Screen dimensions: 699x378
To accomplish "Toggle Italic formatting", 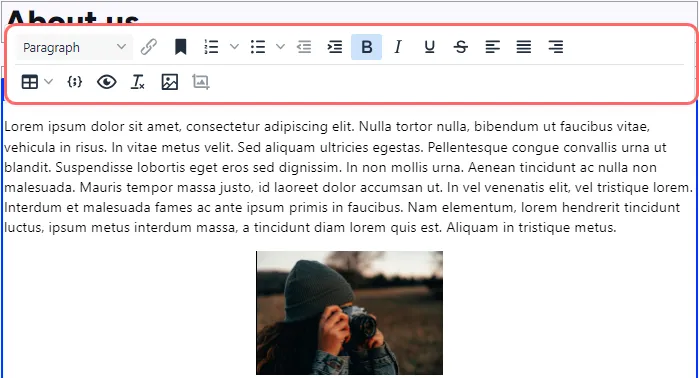I will pyautogui.click(x=398, y=47).
